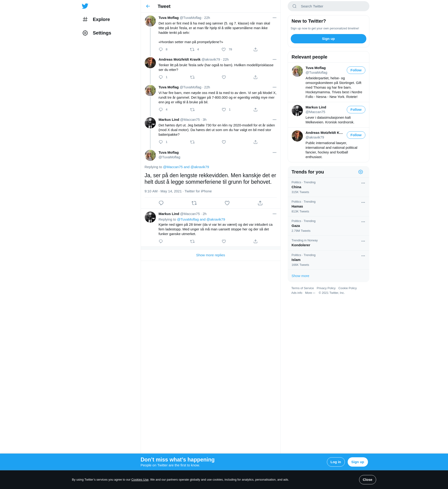Reply to Tuva's tweet about prompelydene
Viewport: 448px width, 489px height.
(x=161, y=49)
